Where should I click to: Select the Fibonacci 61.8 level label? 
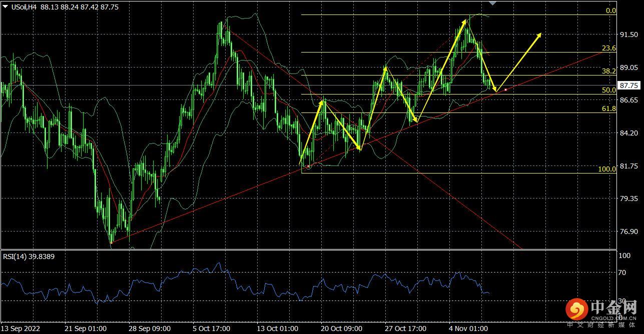click(608, 108)
